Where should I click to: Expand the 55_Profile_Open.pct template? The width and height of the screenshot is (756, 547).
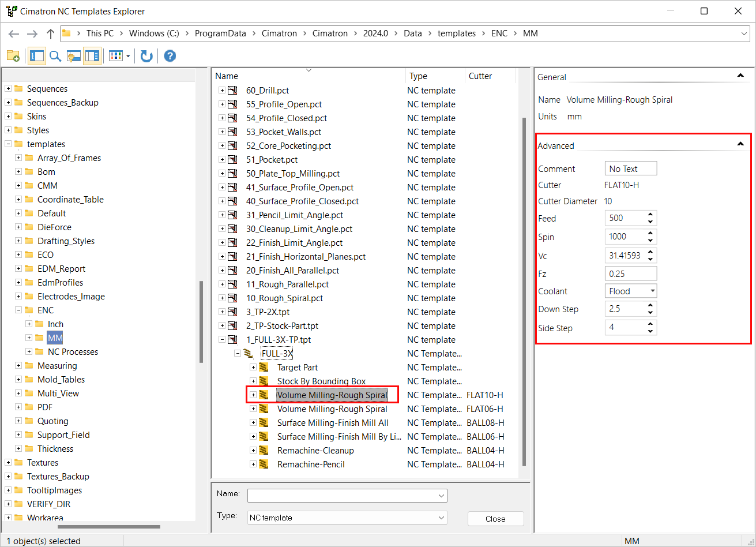[x=222, y=104]
